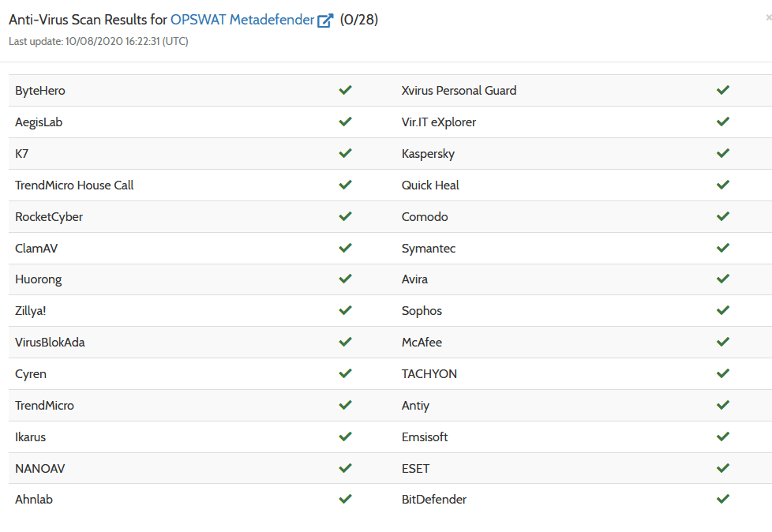Click the checkmark icon next to NANOAV
This screenshot has height=532, width=772.
click(345, 468)
